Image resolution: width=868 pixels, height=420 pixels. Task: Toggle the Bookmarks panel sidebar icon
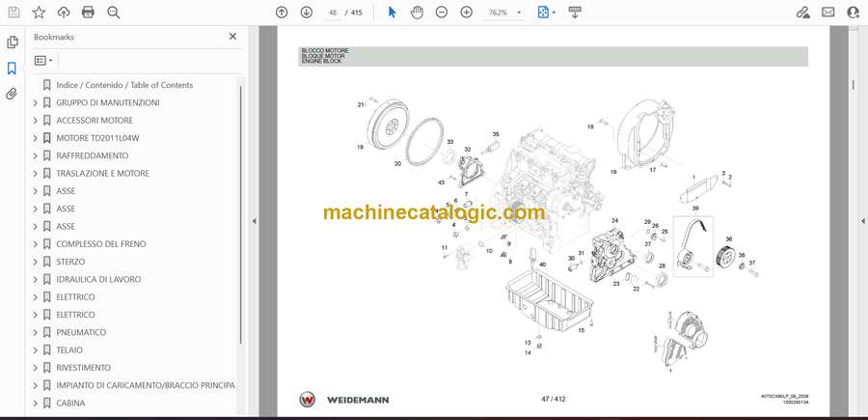13,69
